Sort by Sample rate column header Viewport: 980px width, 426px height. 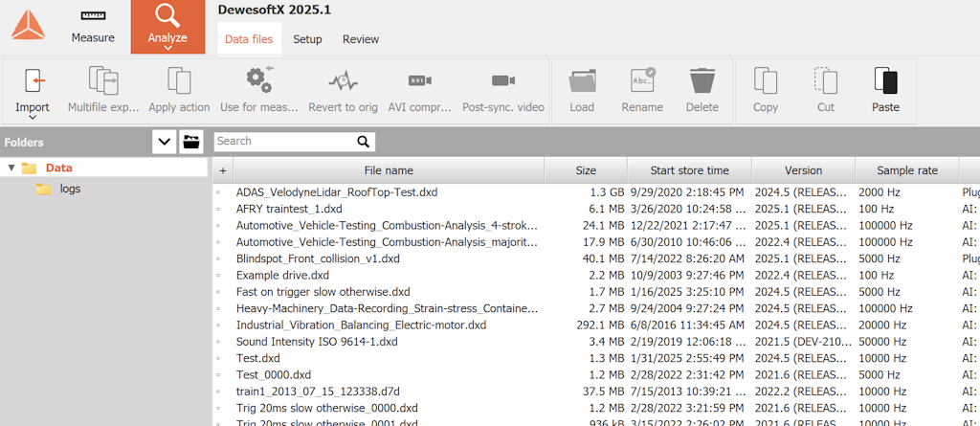[907, 170]
